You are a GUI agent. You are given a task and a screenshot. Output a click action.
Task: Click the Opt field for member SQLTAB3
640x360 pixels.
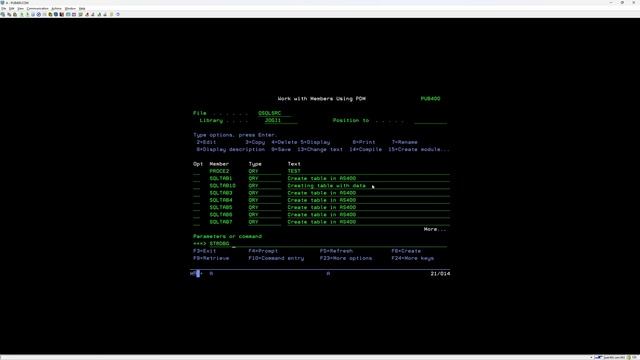(196, 193)
